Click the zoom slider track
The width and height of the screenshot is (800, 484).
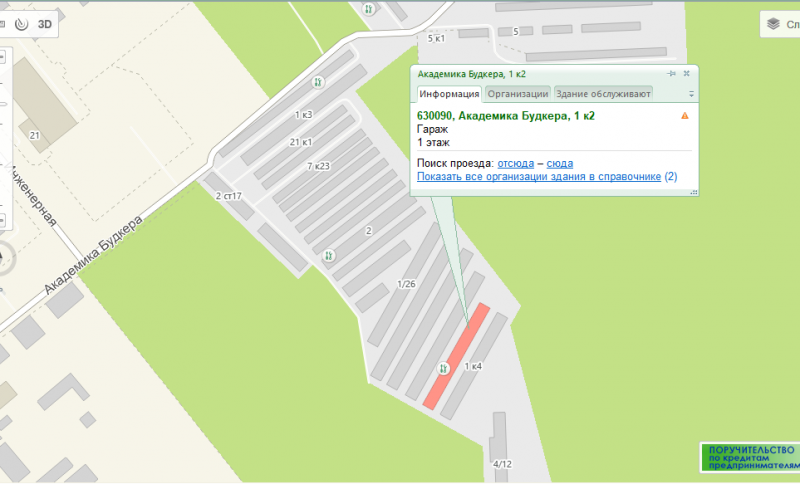[x=3, y=150]
